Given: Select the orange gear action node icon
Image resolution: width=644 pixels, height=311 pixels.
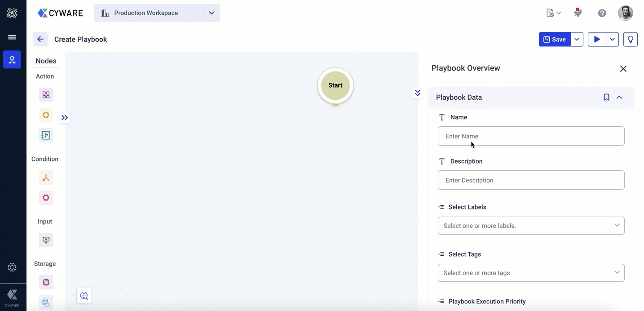Looking at the screenshot, I should click(x=46, y=115).
